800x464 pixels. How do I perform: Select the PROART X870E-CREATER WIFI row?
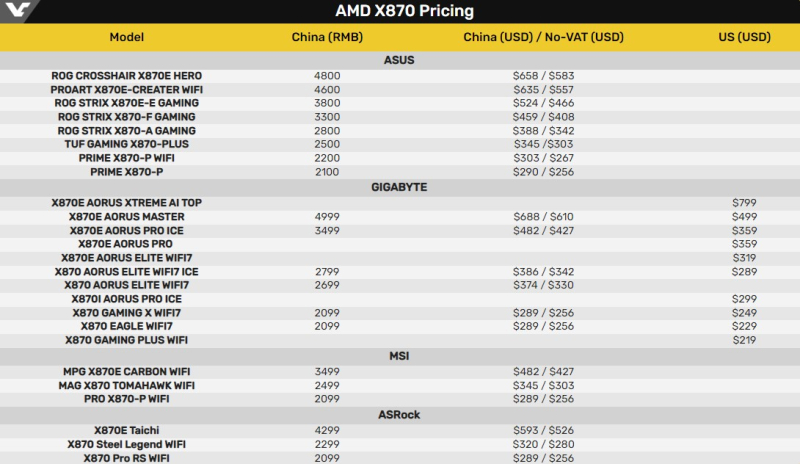click(126, 90)
